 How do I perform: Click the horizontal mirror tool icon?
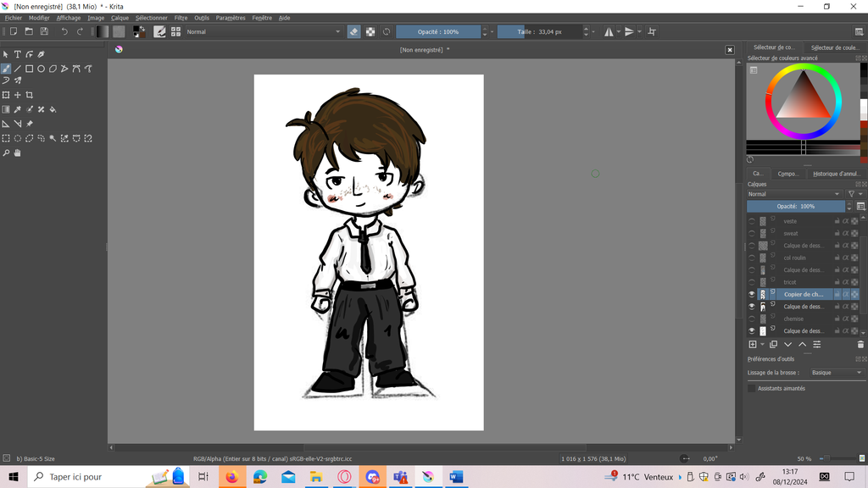click(609, 31)
